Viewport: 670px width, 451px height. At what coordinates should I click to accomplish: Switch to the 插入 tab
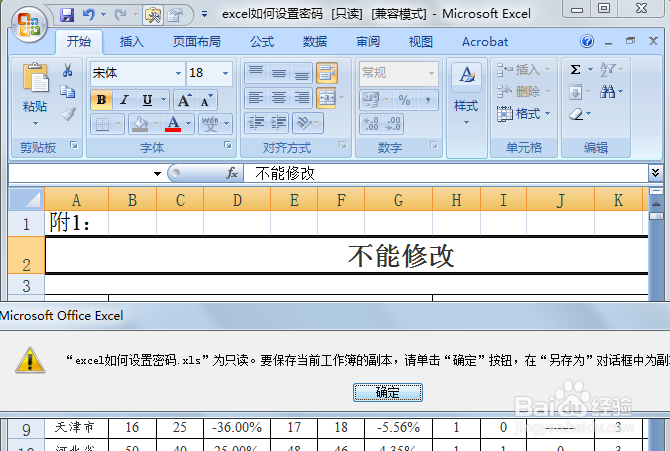132,41
